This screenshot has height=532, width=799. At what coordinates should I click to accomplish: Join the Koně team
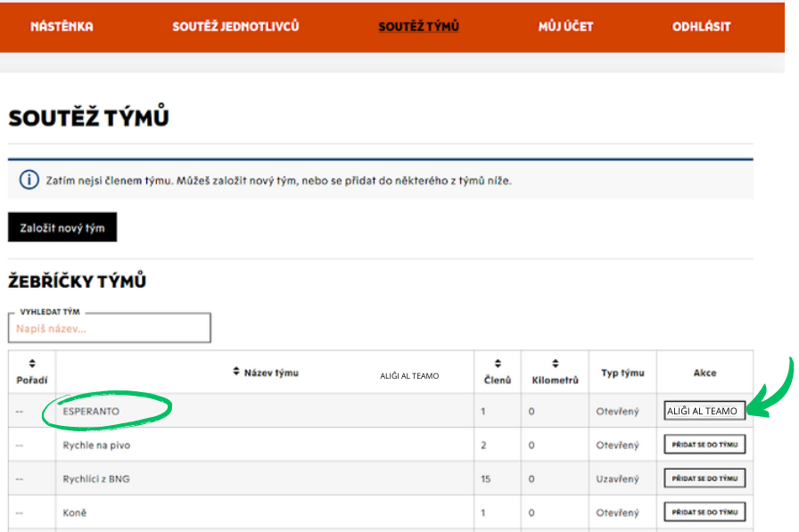704,512
